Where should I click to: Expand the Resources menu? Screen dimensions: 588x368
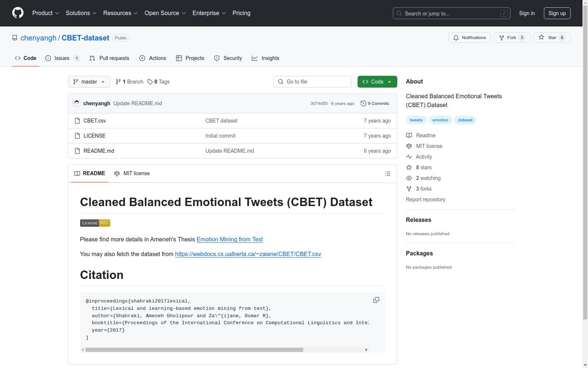click(x=121, y=13)
